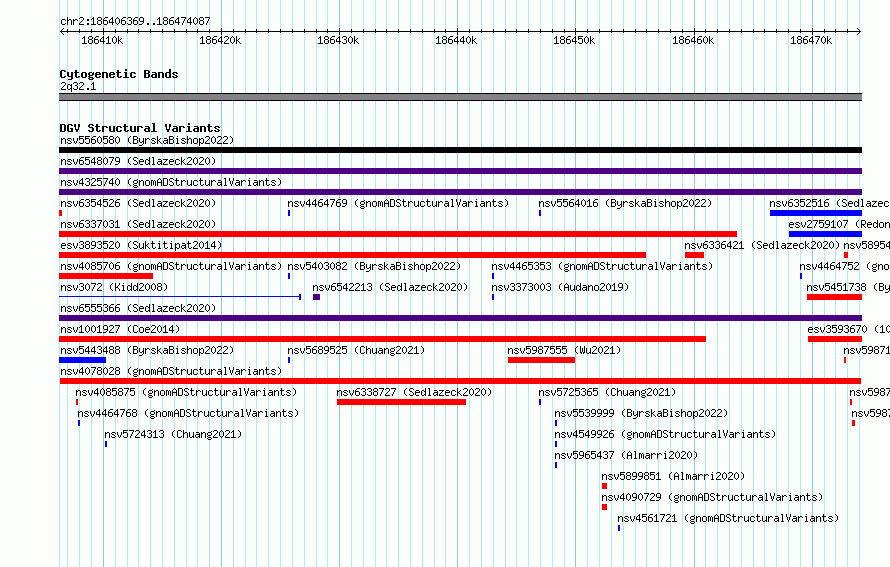This screenshot has height=567, width=890.
Task: Click the blue line under nsv3072
Action: coord(180,296)
